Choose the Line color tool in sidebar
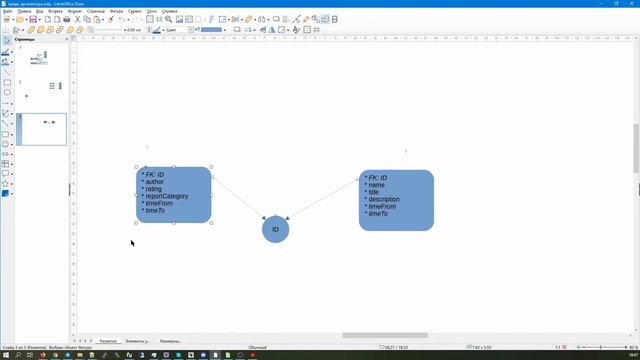The width and height of the screenshot is (640, 360). (5, 52)
